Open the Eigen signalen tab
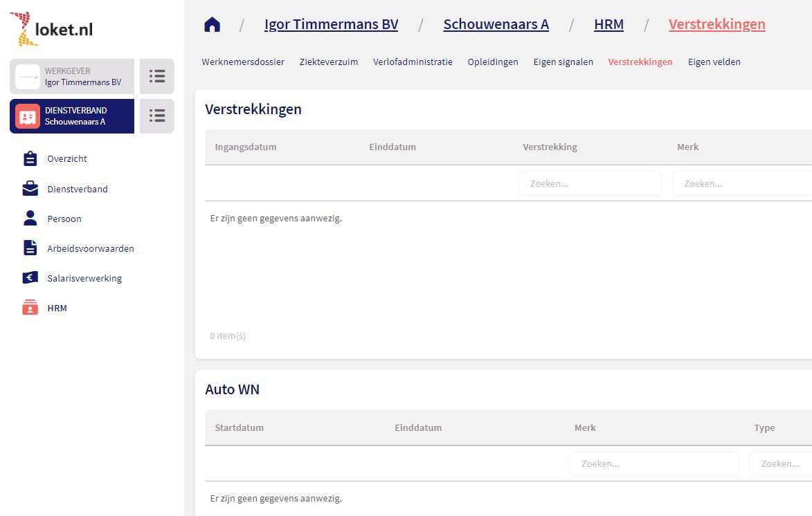812x516 pixels. pyautogui.click(x=563, y=62)
